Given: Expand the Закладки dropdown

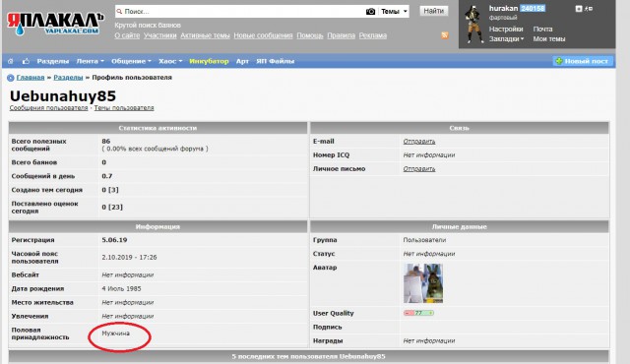Looking at the screenshot, I should [506, 39].
